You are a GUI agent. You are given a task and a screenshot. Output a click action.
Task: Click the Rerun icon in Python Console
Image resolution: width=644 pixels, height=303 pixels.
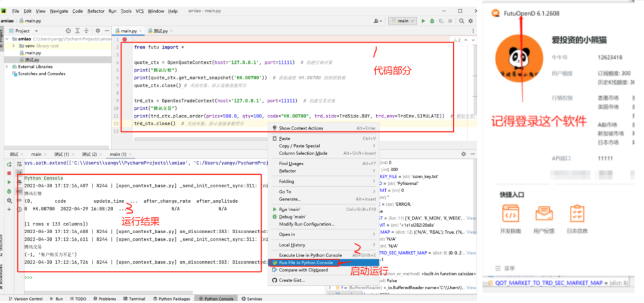(9, 164)
